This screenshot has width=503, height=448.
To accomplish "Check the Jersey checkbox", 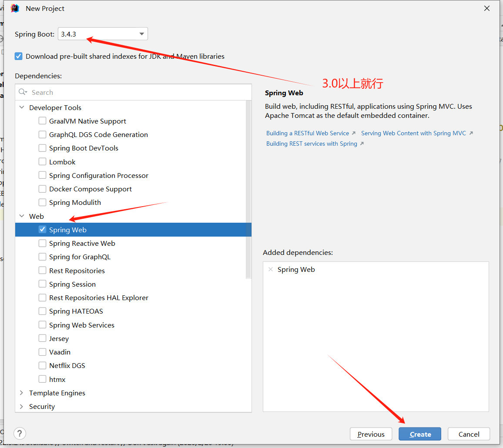I will (x=42, y=338).
